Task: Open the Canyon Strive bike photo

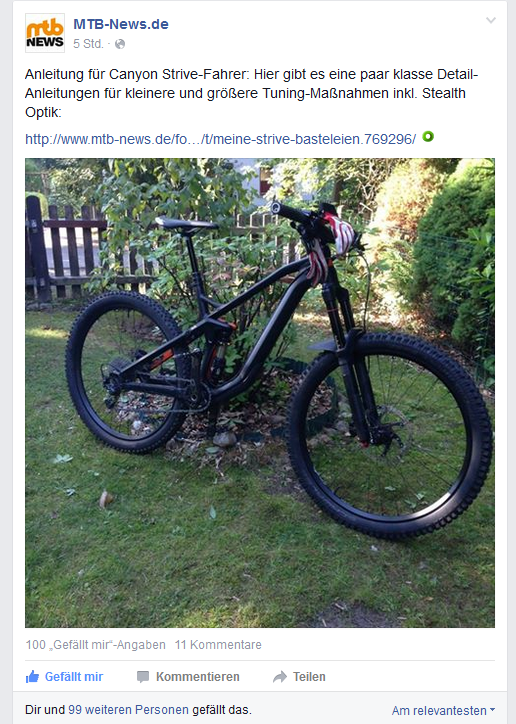Action: [x=260, y=393]
